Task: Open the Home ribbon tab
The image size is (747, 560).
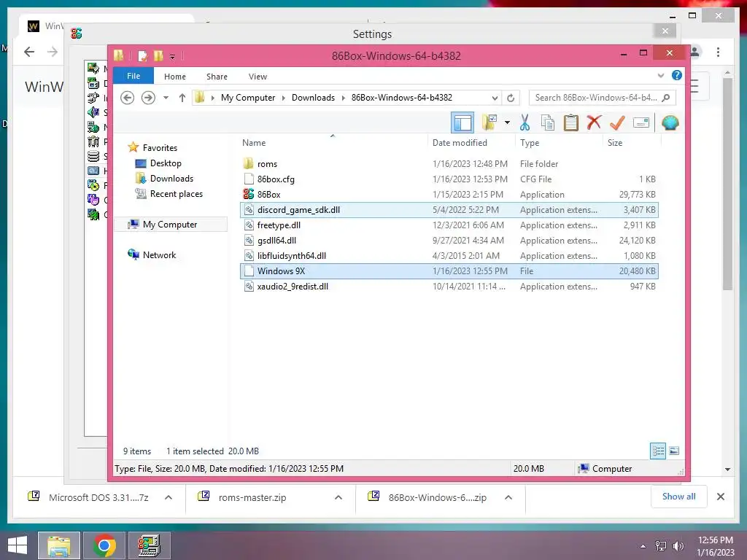Action: click(x=175, y=76)
